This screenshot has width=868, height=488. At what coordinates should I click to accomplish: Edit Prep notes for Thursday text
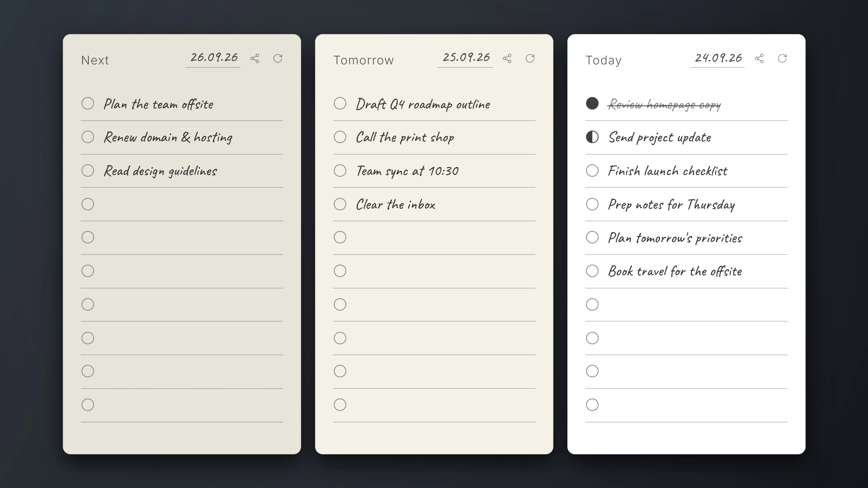671,205
